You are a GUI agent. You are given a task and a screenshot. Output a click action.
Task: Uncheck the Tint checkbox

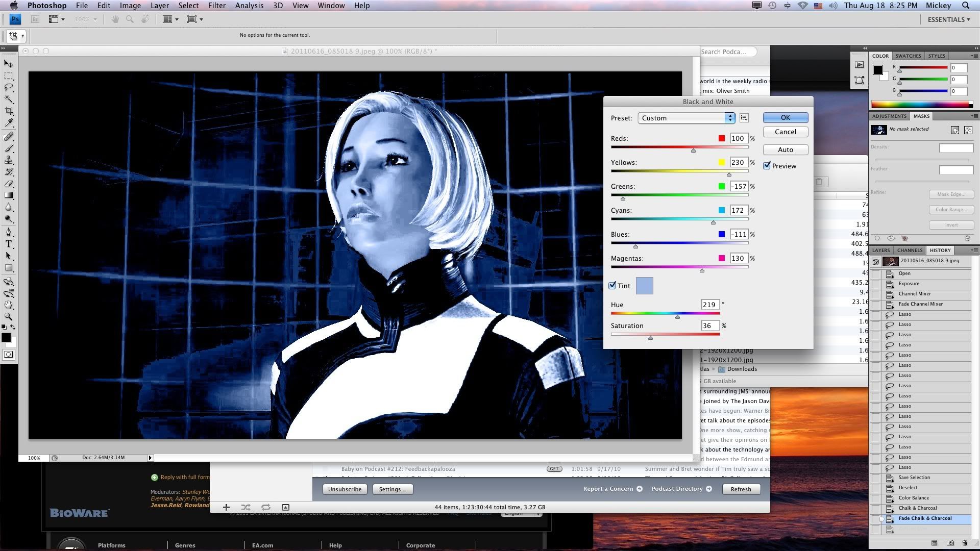click(612, 286)
